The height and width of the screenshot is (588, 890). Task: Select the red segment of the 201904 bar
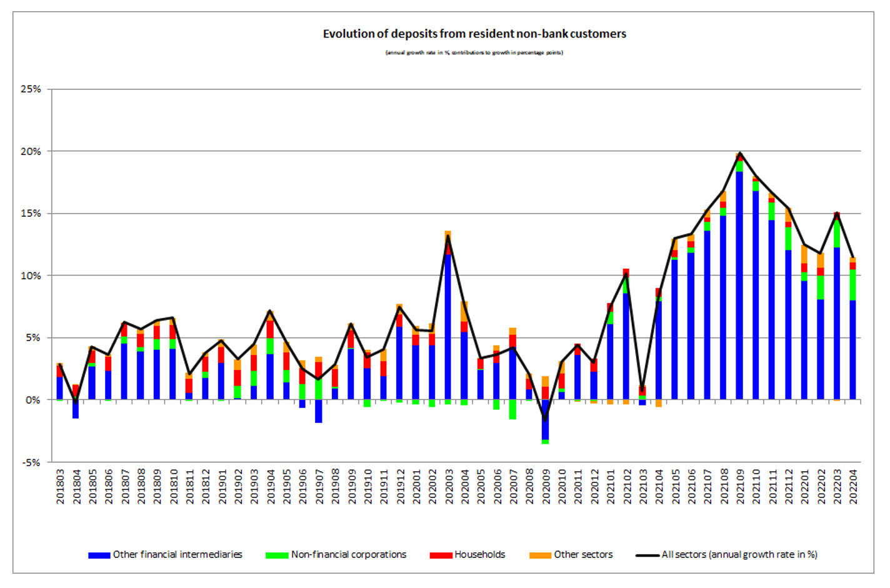click(x=270, y=330)
